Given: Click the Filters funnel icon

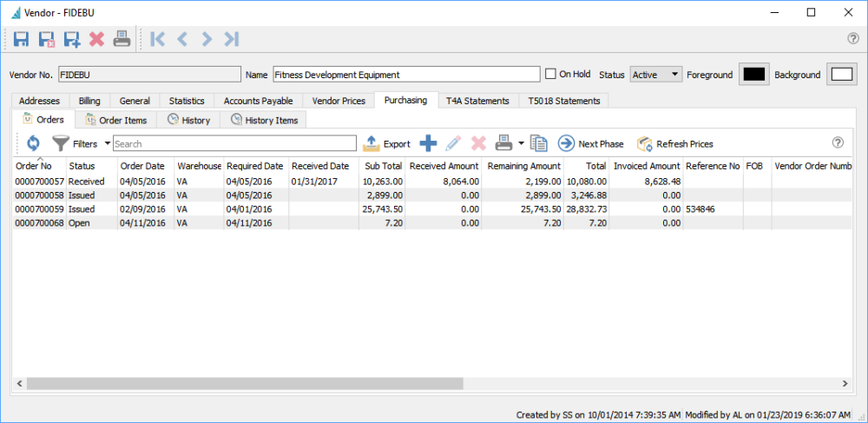Looking at the screenshot, I should pyautogui.click(x=61, y=144).
